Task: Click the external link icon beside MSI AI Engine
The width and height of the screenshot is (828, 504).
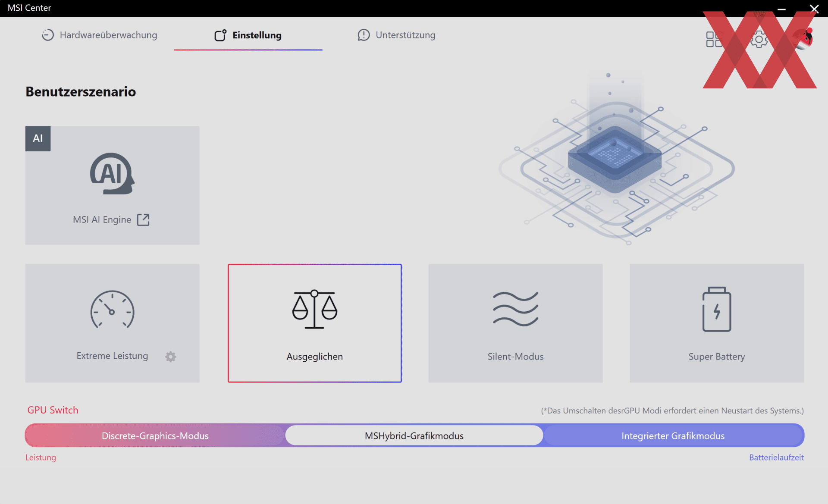Action: pos(143,219)
